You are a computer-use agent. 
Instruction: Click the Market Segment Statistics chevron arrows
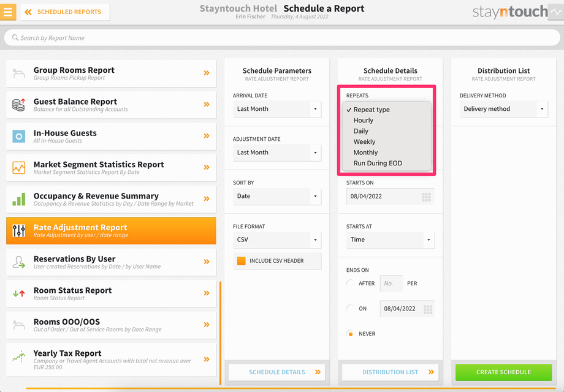tap(207, 167)
